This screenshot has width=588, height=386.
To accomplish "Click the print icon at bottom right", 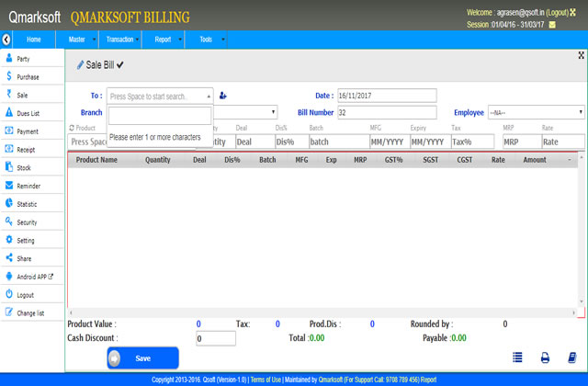I will point(545,358).
